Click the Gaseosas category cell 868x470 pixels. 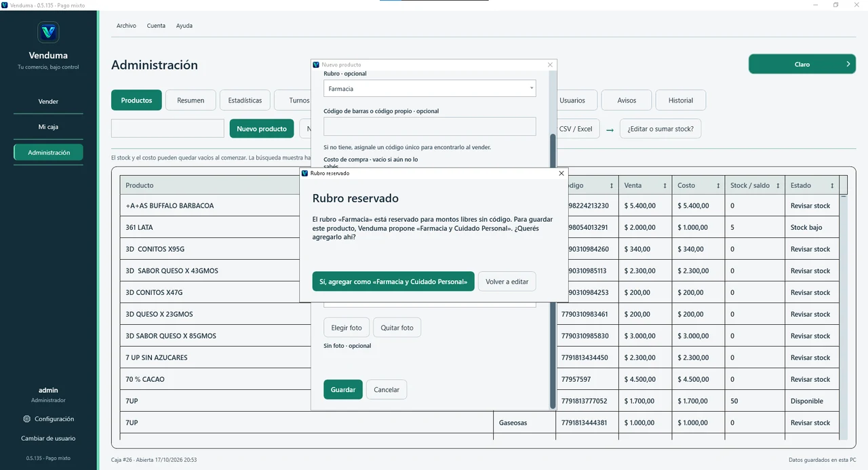524,423
